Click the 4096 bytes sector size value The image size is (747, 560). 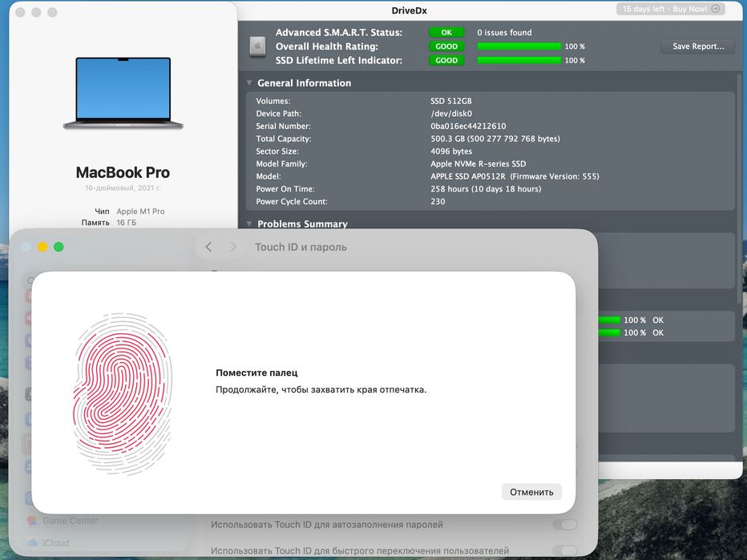pos(451,151)
